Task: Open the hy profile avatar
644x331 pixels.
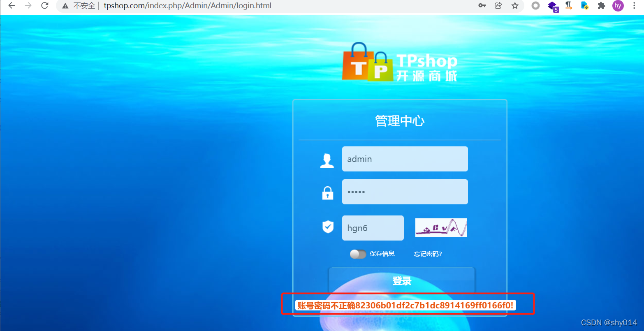Action: (618, 6)
